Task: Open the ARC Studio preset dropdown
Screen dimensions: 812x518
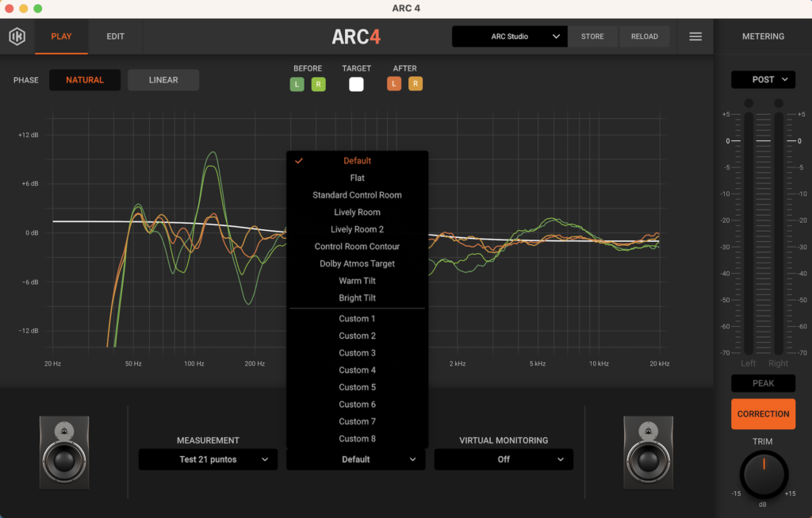Action: click(x=510, y=36)
